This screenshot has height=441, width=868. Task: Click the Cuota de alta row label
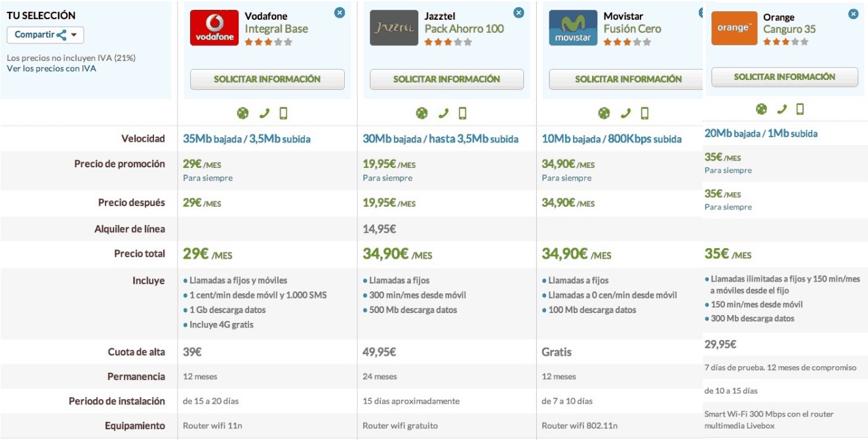point(136,352)
